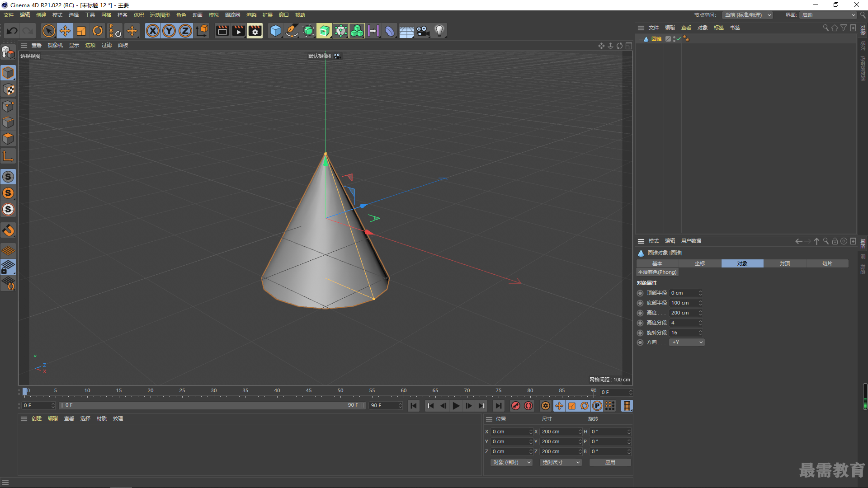The width and height of the screenshot is (868, 488).
Task: Switch to Edges mode
Action: tap(8, 122)
